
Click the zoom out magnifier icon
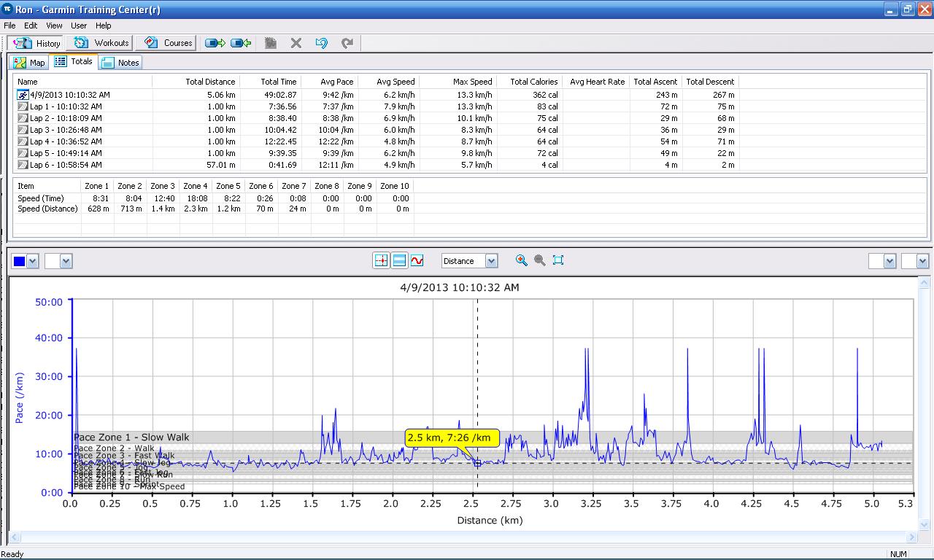(540, 260)
